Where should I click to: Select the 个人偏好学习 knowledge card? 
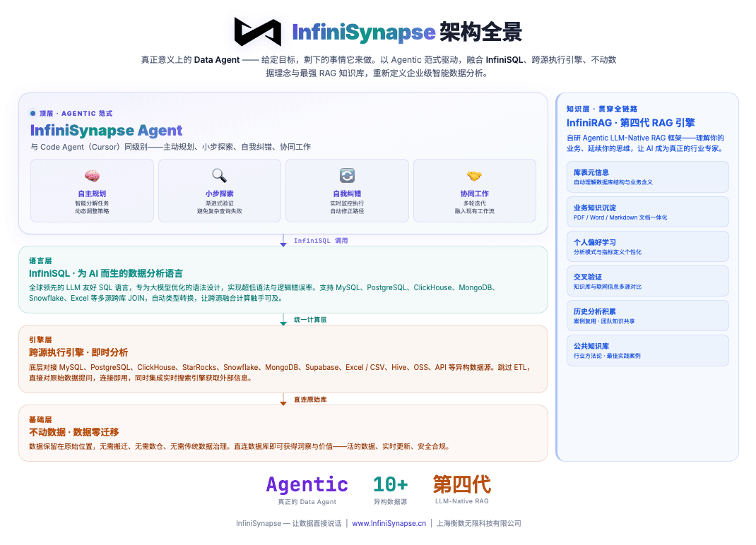[x=647, y=246]
